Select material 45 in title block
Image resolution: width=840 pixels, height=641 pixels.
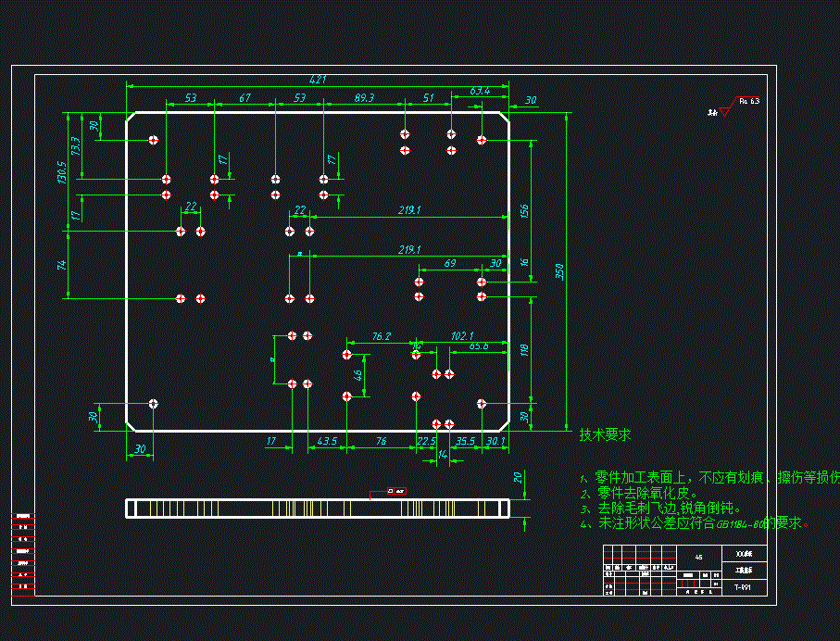[x=698, y=558]
